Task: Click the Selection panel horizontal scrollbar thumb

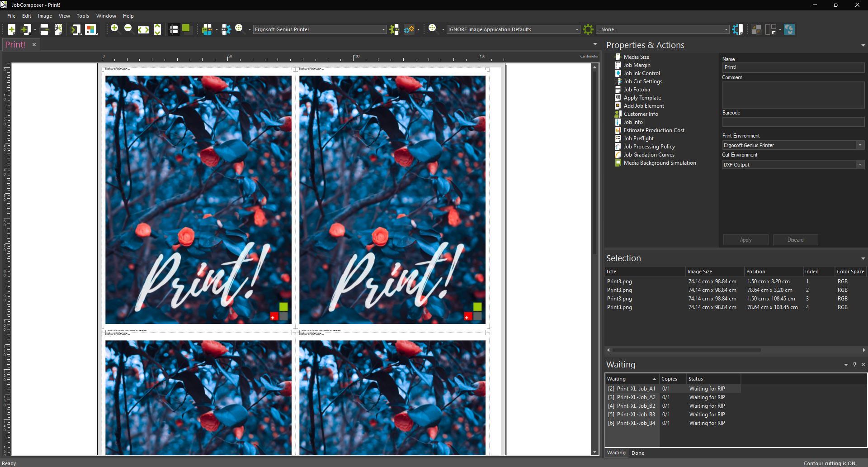Action: [x=686, y=350]
